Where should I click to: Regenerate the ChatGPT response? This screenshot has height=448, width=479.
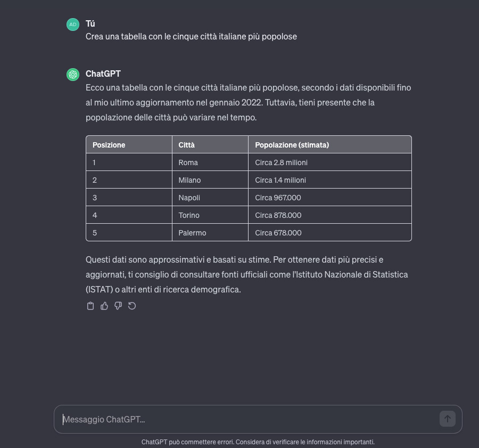[132, 306]
